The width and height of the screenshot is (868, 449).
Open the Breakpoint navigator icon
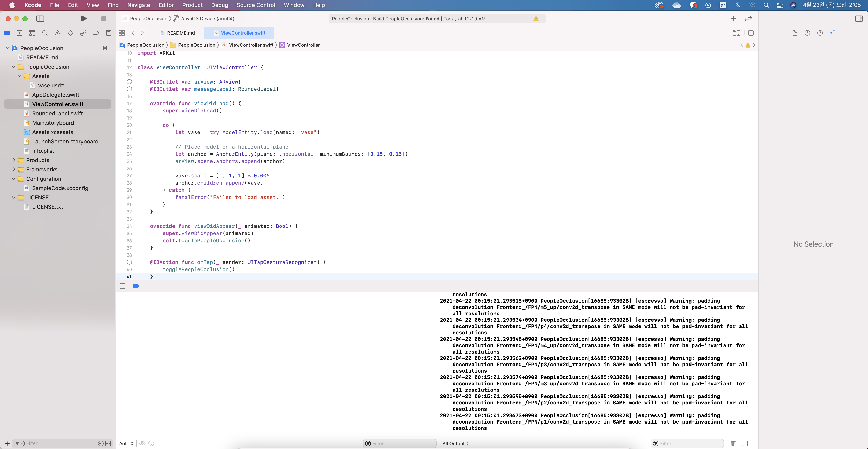(x=96, y=33)
